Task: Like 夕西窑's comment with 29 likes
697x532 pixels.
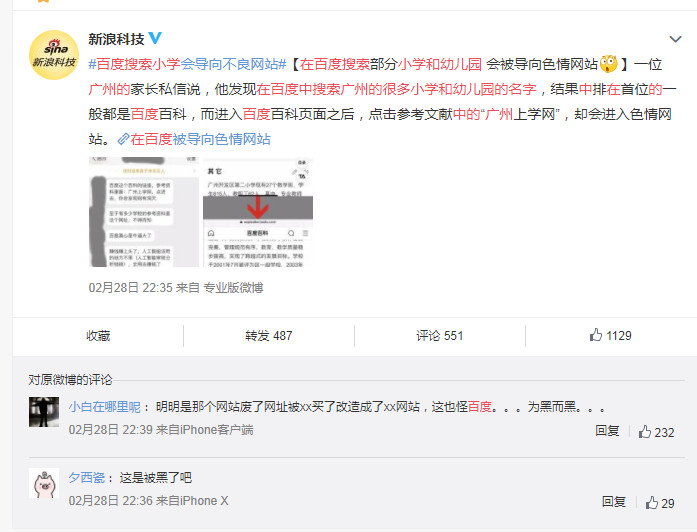Action: click(x=659, y=502)
